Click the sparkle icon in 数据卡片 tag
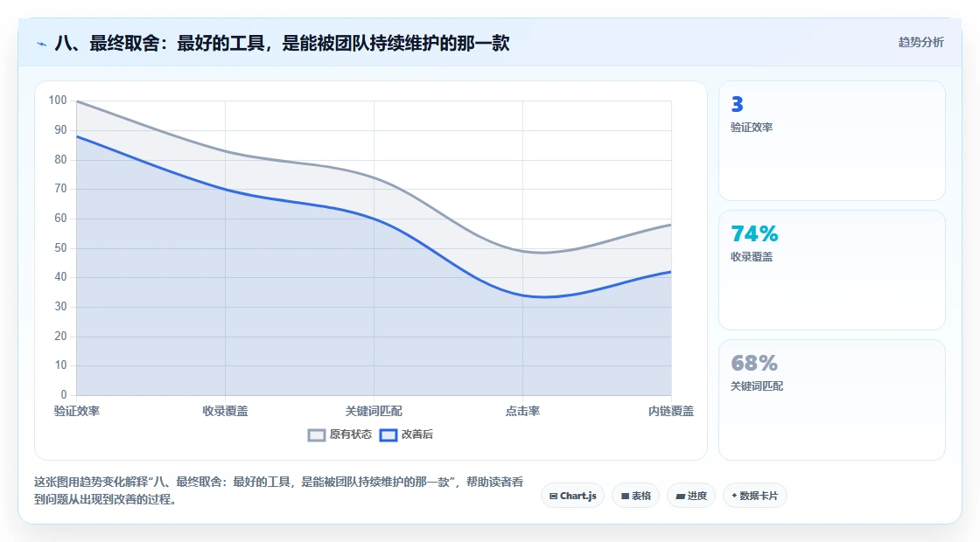This screenshot has width=980, height=542. coord(734,496)
